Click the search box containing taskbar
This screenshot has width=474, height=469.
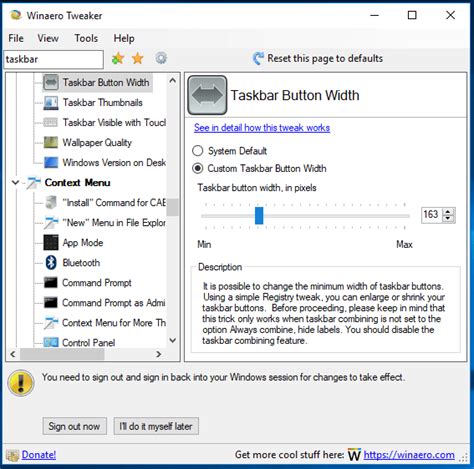[54, 59]
